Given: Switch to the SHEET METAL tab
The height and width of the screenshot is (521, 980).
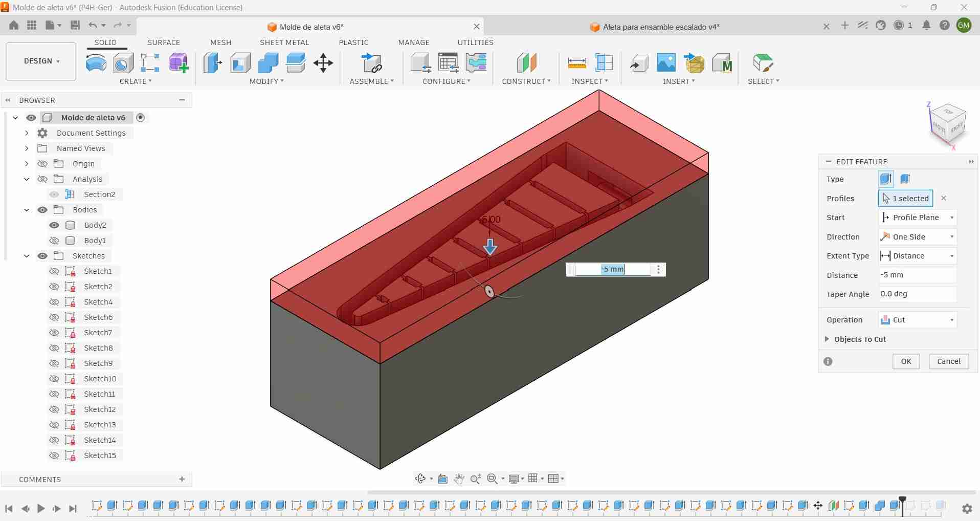Looking at the screenshot, I should tap(284, 42).
